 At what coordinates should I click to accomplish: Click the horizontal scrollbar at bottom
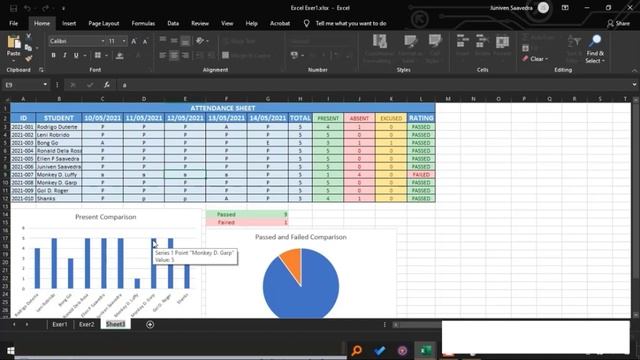[416, 325]
